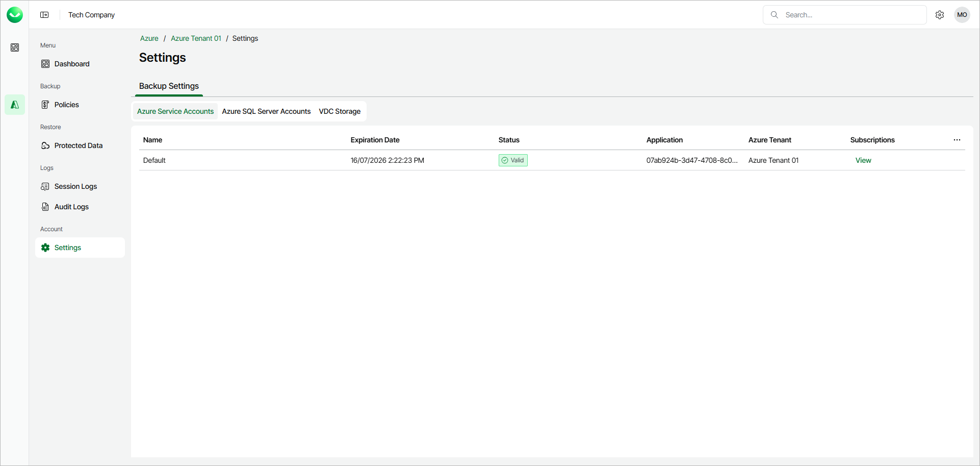Select the Azure Service Accounts tab
980x466 pixels.
(x=175, y=111)
